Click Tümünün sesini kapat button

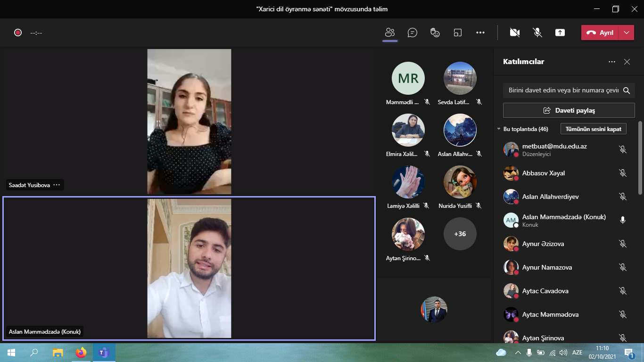click(x=594, y=129)
